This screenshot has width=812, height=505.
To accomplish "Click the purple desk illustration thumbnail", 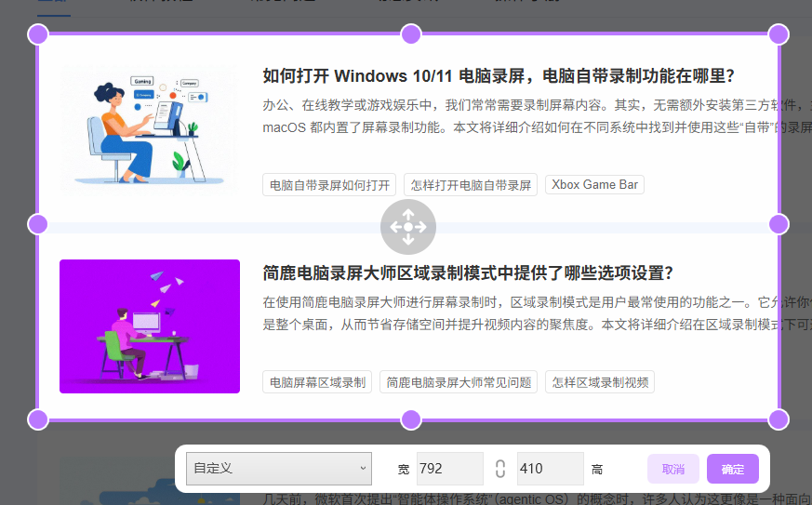I will [150, 326].
